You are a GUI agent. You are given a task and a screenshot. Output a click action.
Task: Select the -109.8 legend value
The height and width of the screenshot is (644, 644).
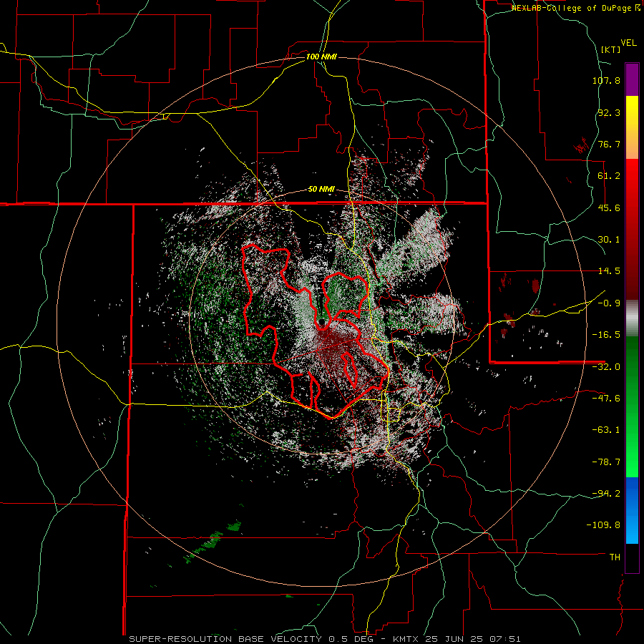click(x=604, y=525)
